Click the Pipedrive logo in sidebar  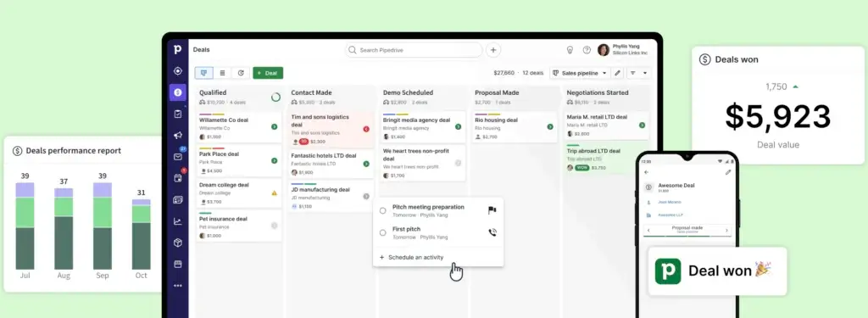pos(177,49)
